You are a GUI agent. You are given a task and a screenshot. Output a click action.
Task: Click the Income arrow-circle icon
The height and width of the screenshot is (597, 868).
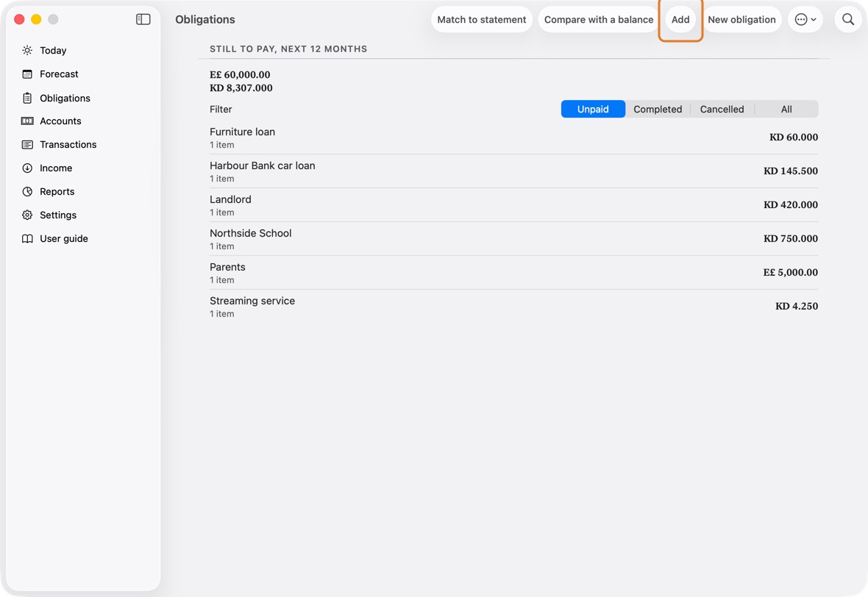(x=27, y=168)
